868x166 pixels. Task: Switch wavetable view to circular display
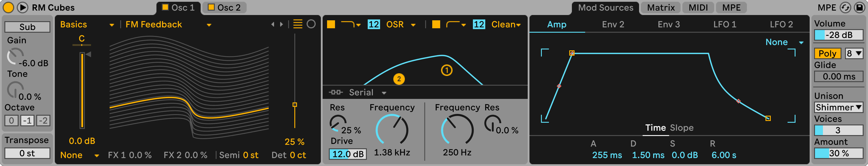[311, 24]
